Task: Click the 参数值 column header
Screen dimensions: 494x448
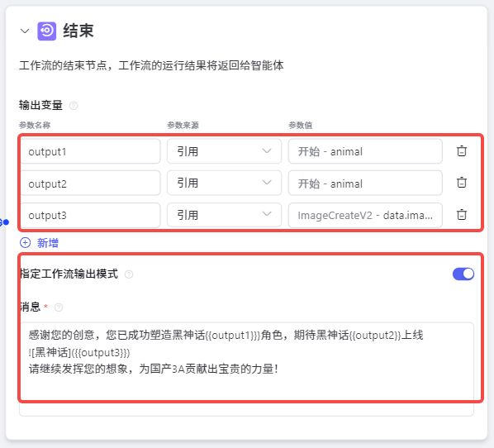Action: [301, 125]
